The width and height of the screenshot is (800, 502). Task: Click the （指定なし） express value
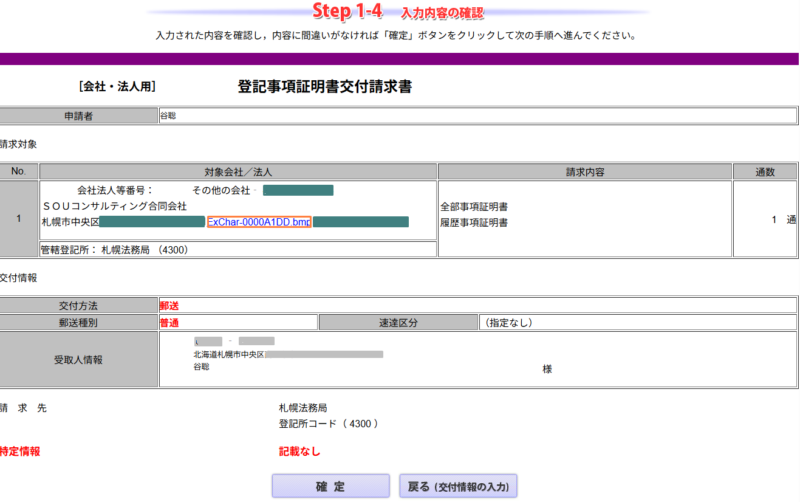(508, 322)
